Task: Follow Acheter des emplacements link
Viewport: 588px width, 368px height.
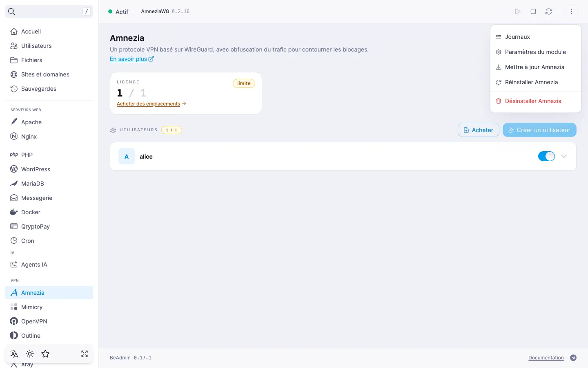Action: coord(151,104)
